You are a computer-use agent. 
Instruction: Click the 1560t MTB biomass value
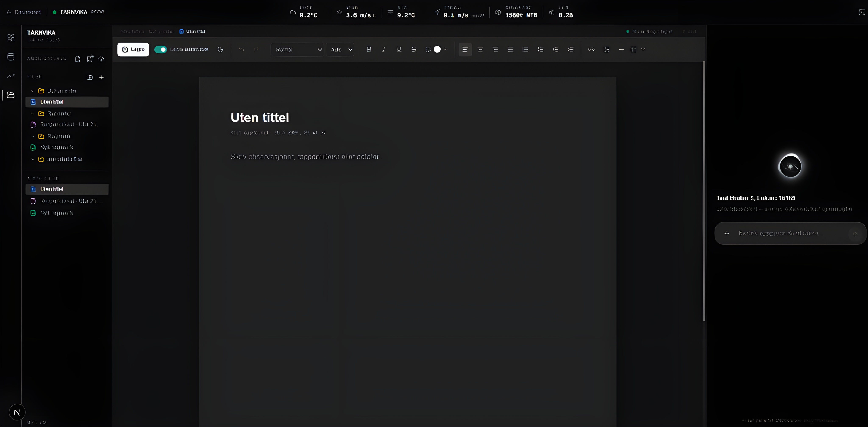pyautogui.click(x=521, y=15)
